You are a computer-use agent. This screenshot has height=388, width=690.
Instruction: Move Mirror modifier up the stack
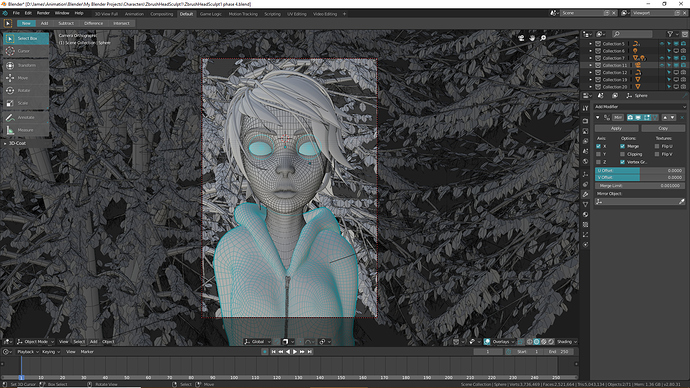[665, 117]
